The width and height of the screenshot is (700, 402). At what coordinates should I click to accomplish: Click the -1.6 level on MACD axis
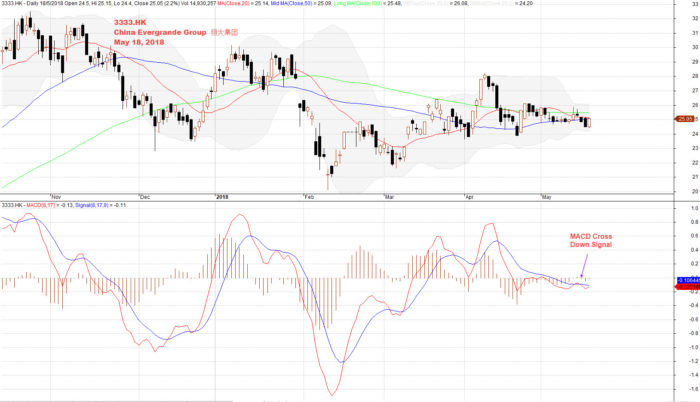click(x=694, y=389)
